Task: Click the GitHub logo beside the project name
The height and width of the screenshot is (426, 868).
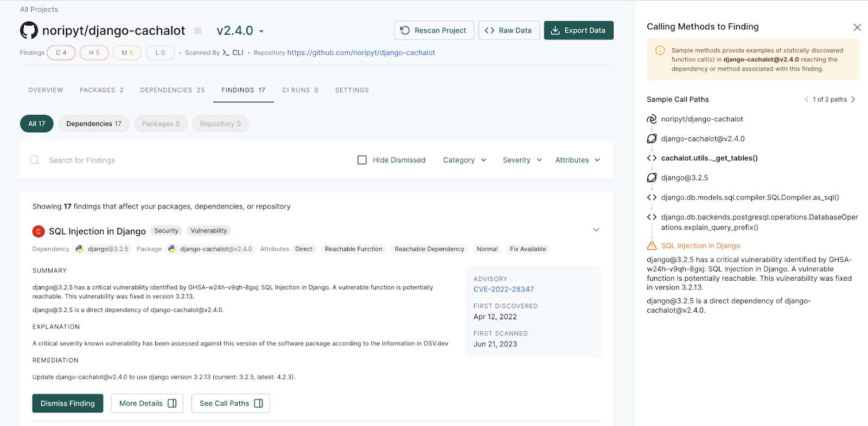Action: point(29,30)
